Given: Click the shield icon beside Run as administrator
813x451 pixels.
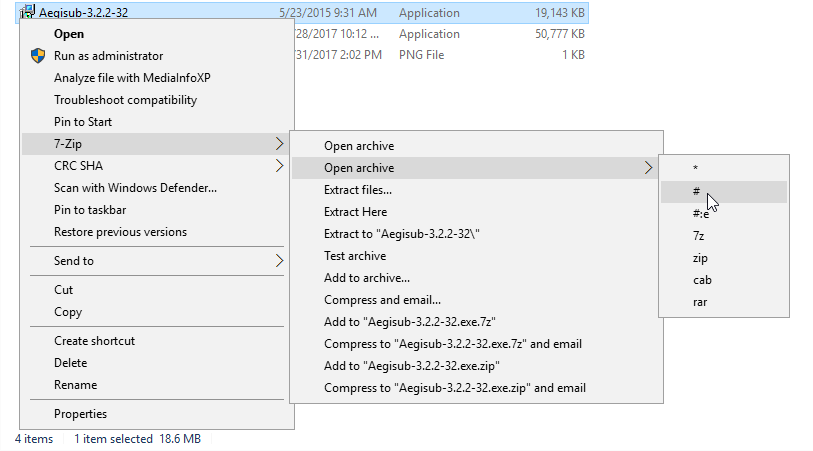Looking at the screenshot, I should pyautogui.click(x=38, y=55).
